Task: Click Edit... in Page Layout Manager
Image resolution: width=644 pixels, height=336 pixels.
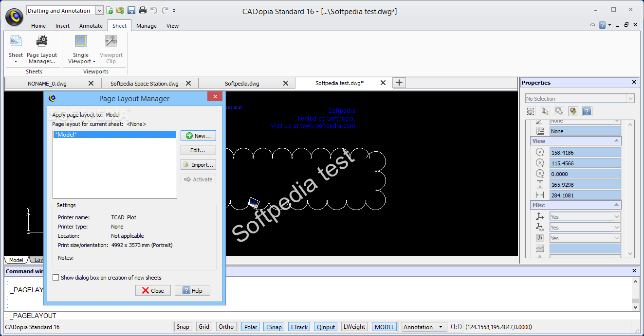Action: 198,150
